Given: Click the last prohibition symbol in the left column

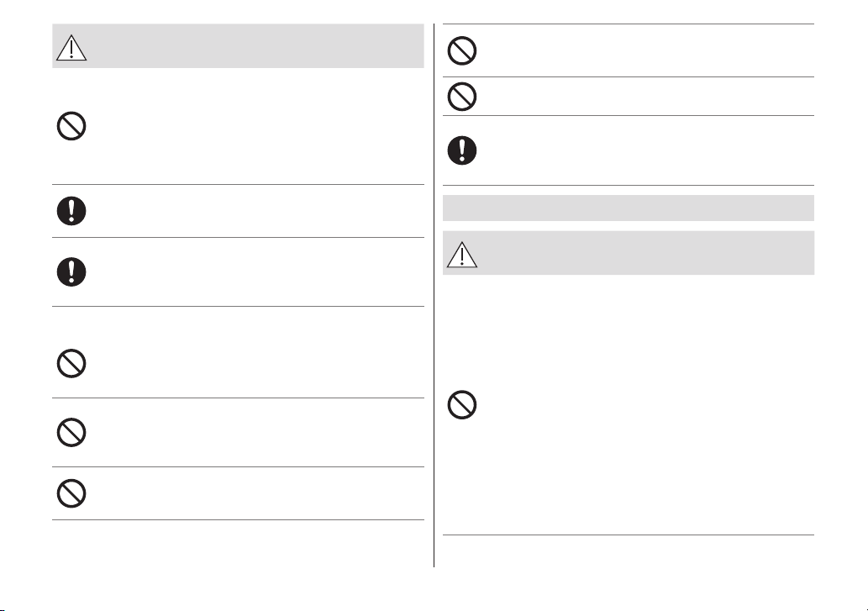Looking at the screenshot, I should (71, 493).
